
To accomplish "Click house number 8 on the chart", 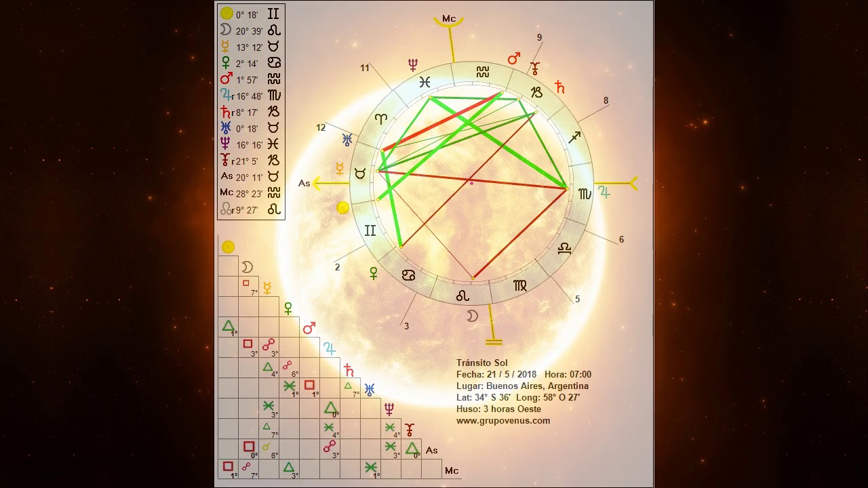I will (x=606, y=100).
